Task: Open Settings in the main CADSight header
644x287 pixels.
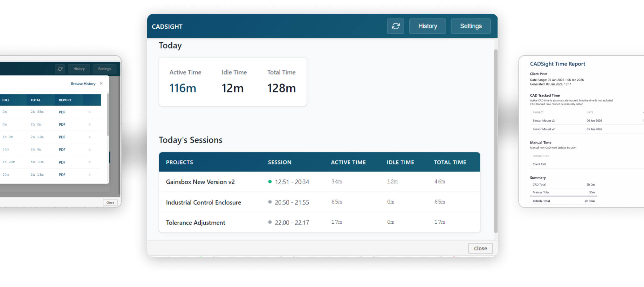Action: [x=470, y=26]
